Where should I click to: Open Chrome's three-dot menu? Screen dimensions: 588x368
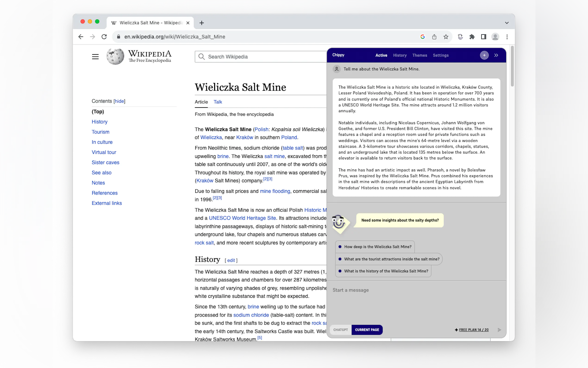coord(507,37)
